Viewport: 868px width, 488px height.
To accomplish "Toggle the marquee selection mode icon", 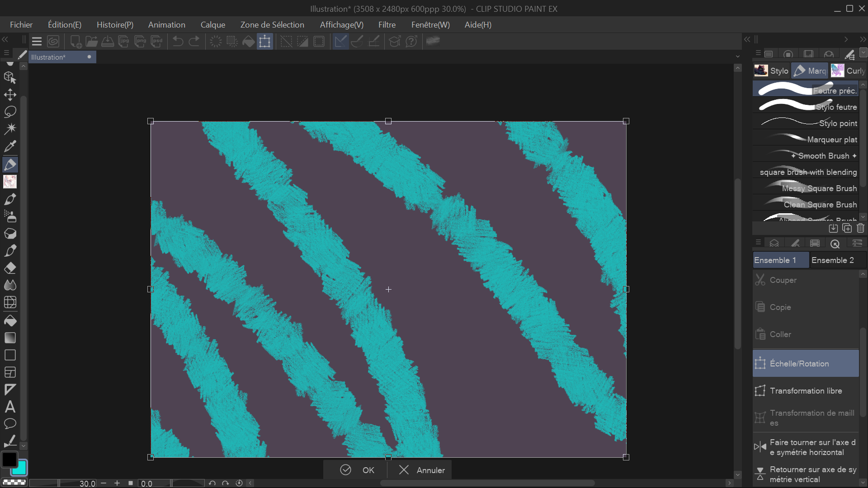I will click(x=286, y=41).
